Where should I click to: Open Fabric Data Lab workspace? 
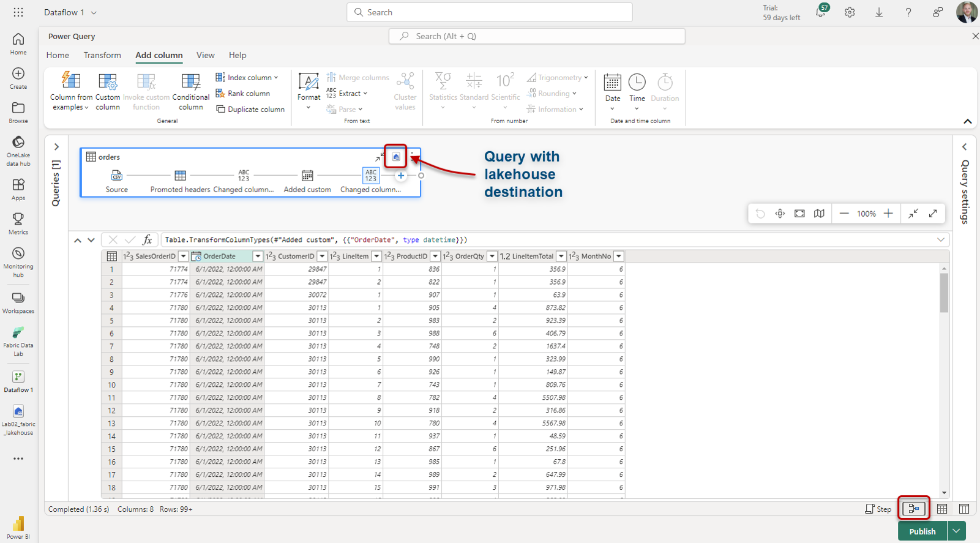click(18, 342)
